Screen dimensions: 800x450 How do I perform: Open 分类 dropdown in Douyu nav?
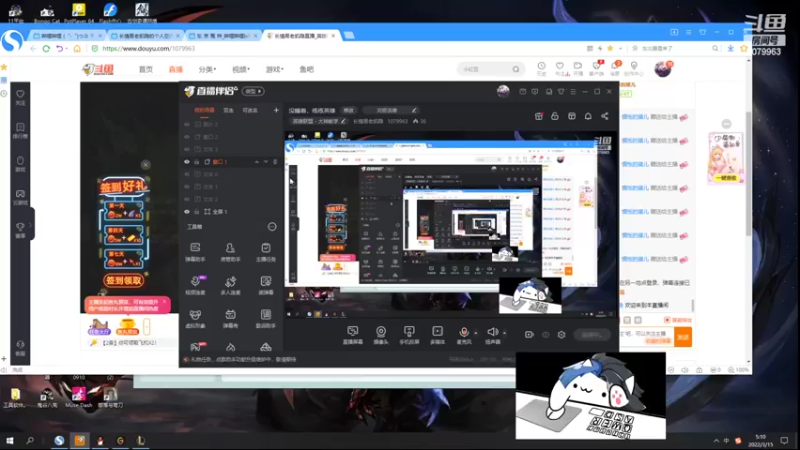pyautogui.click(x=207, y=69)
